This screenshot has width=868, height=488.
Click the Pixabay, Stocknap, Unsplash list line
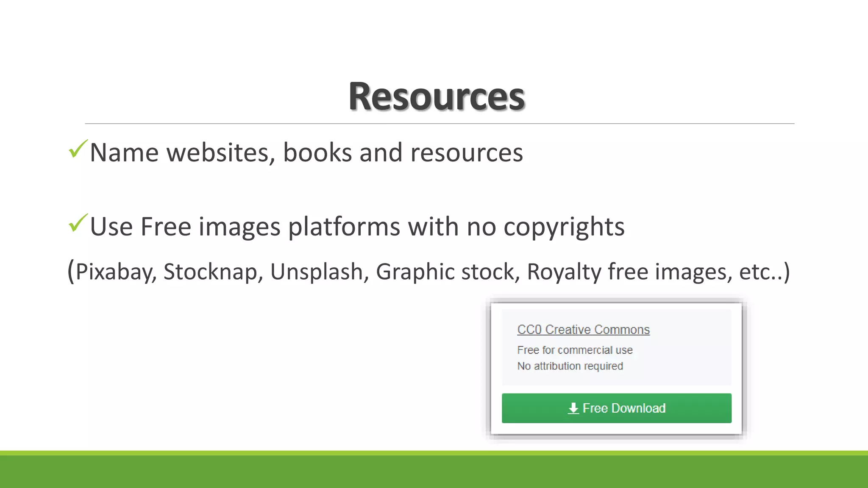click(429, 272)
